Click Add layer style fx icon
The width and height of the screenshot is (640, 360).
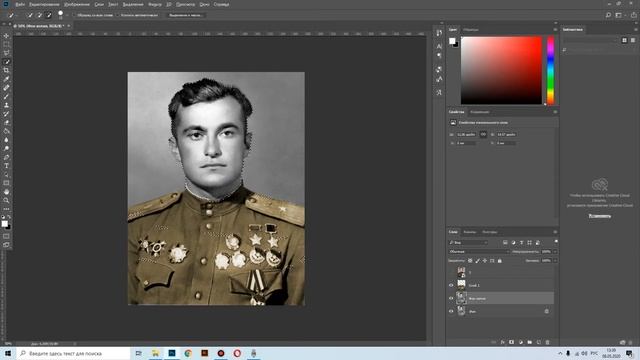[x=502, y=342]
